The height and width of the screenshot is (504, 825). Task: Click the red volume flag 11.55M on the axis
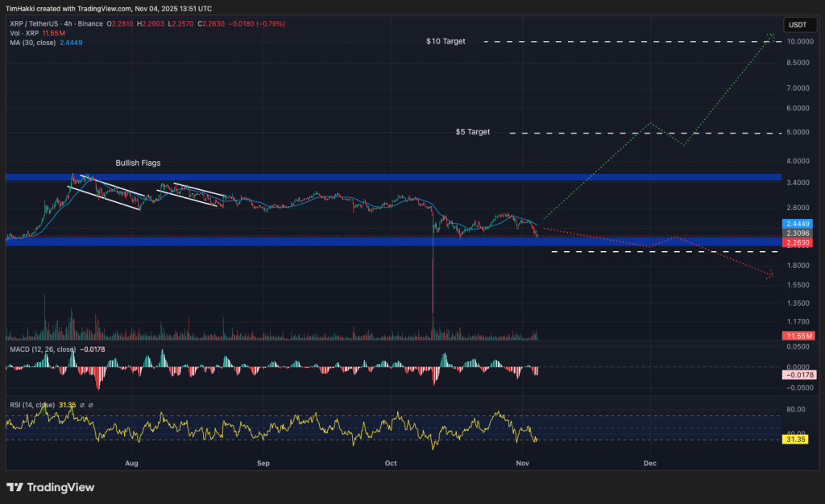coord(800,335)
